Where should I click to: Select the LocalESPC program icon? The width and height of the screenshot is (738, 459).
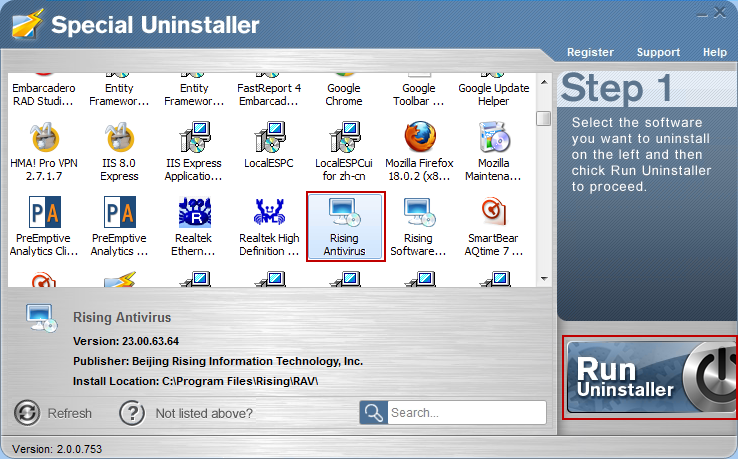click(269, 137)
